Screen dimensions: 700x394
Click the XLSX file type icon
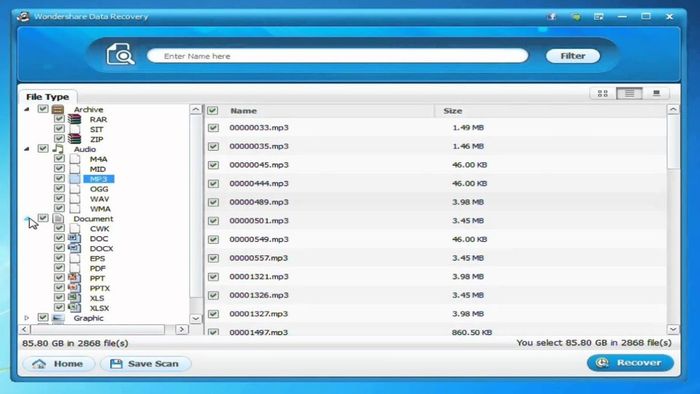75,307
